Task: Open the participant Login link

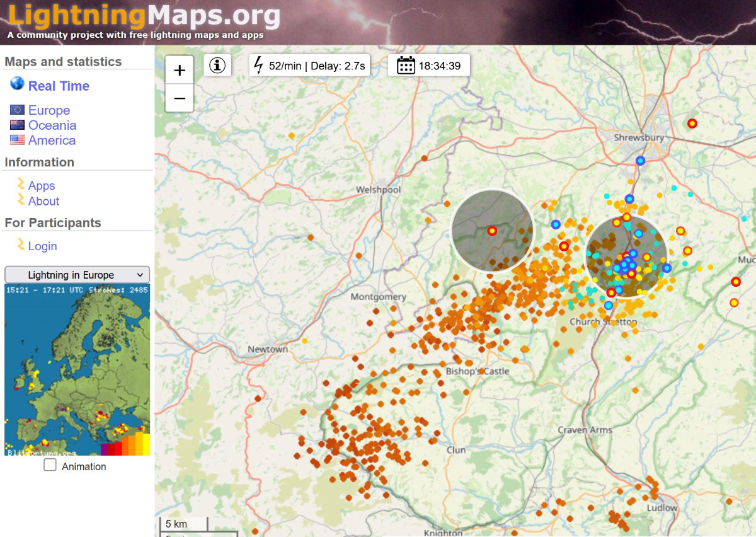Action: 42,246
